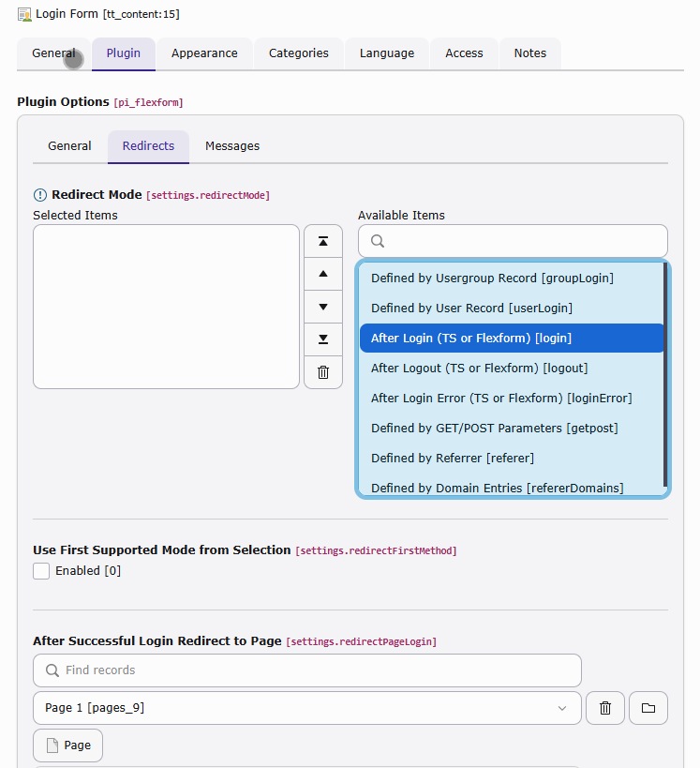Select Defined by GET/POST Parameters [getpost]
Image resolution: width=700 pixels, height=768 pixels.
pos(512,429)
